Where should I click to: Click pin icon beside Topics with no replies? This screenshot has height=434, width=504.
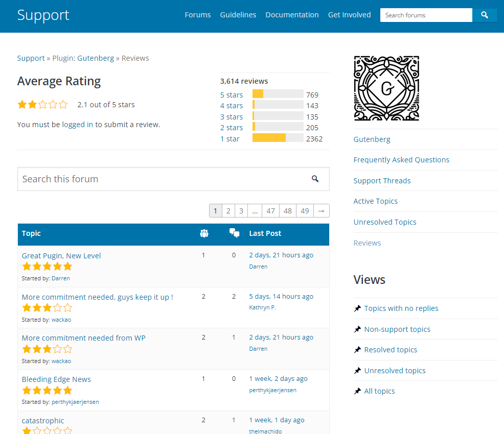[x=357, y=308]
